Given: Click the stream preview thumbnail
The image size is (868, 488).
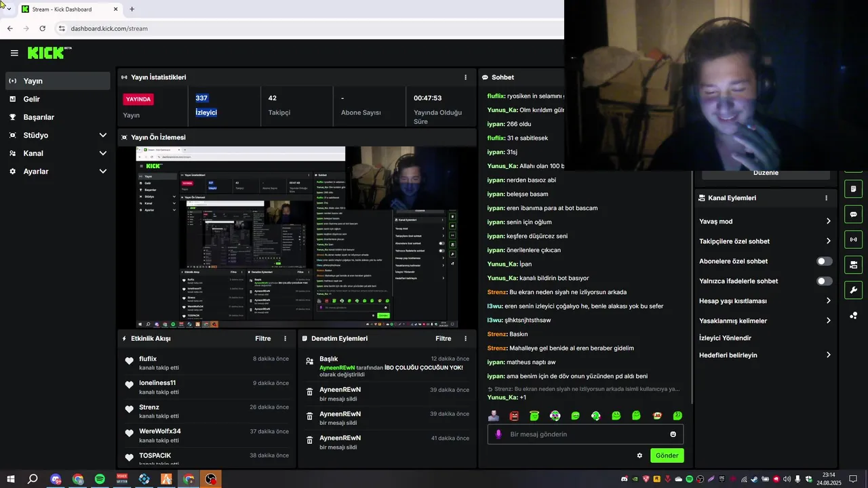Looking at the screenshot, I should pos(297,237).
